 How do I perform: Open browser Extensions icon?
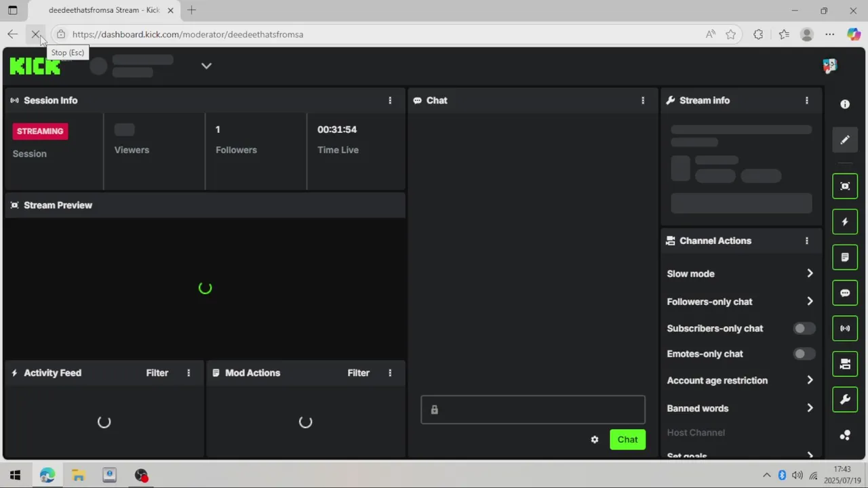click(758, 34)
